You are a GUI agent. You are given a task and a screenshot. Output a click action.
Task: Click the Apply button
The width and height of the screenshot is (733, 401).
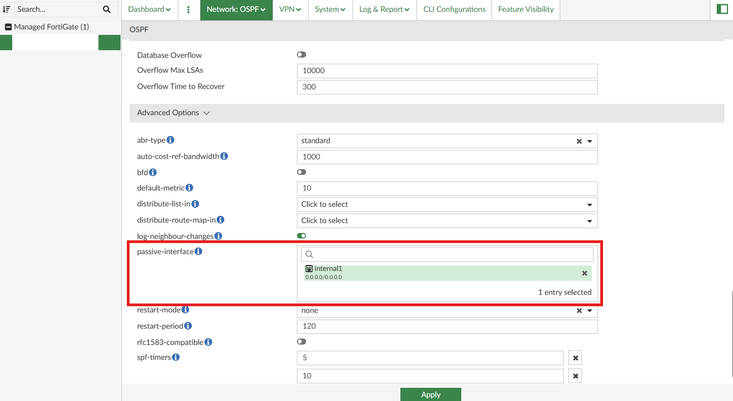click(431, 394)
